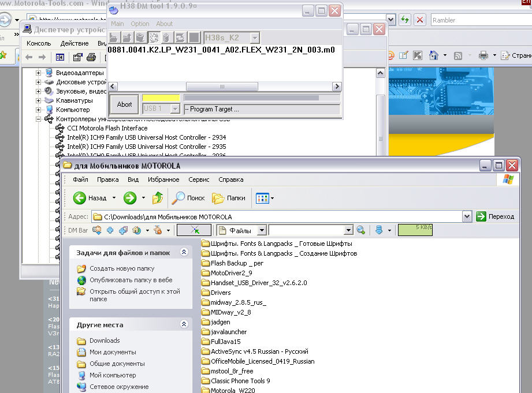Click the notebook with pencil icon in browser
Viewport: 532px width, 393px height.
(x=403, y=55)
